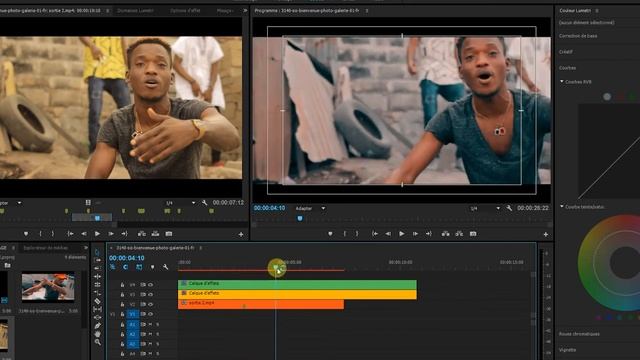Toggle Snap in the timeline header

coord(125,267)
